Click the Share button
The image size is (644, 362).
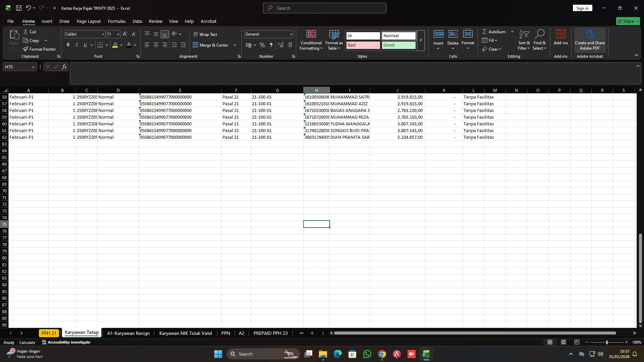pos(628,21)
